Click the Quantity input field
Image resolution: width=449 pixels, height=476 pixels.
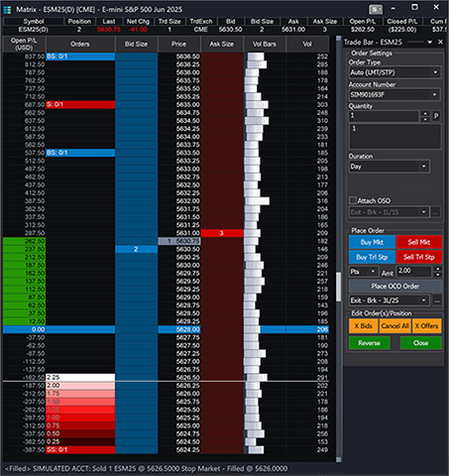point(385,116)
